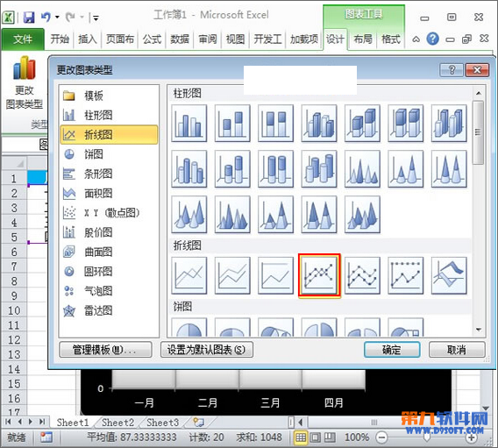The height and width of the screenshot is (448, 498).
Task: Click zoom in plus button
Action: [x=472, y=437]
